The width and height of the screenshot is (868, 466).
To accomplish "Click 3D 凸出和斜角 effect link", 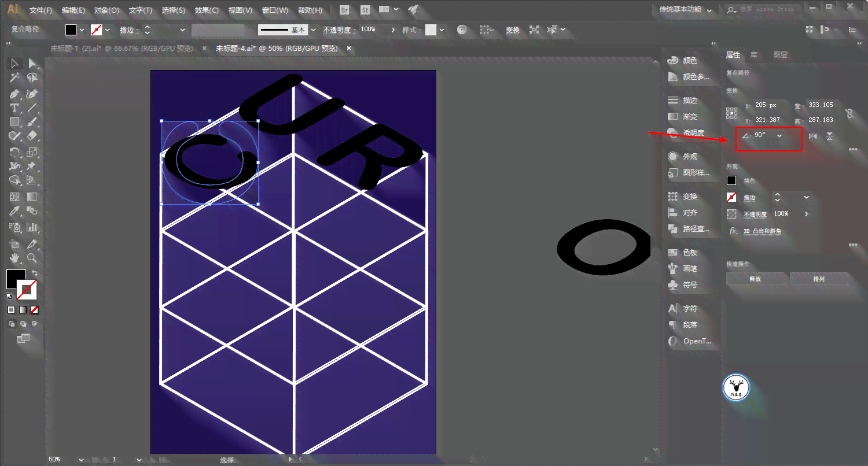I will click(x=762, y=231).
